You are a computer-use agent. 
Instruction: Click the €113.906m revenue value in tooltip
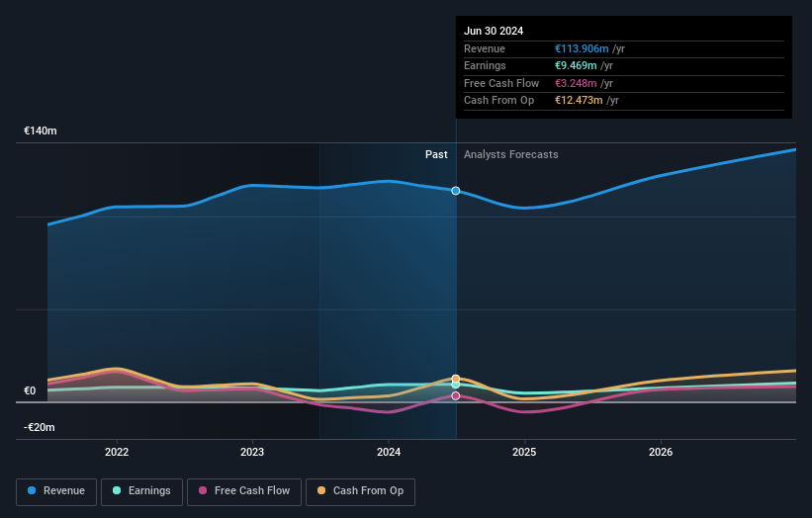[x=583, y=48]
